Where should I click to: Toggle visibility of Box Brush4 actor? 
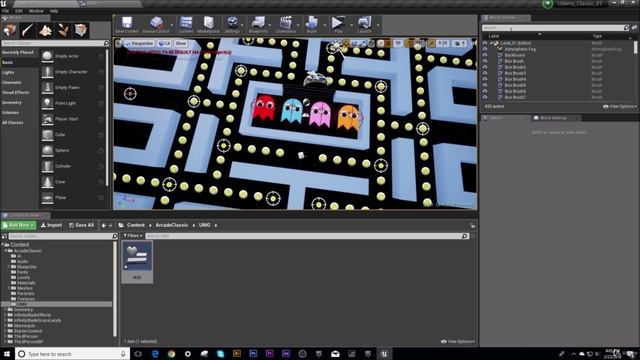(485, 79)
